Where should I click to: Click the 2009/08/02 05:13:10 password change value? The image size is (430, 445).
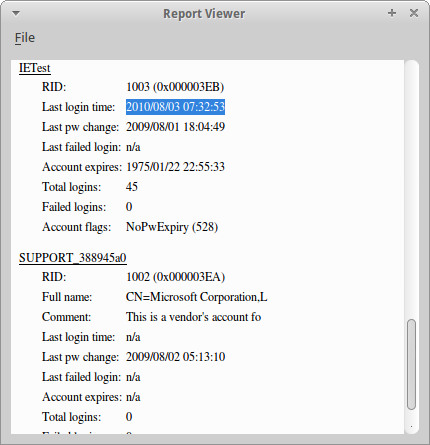175,357
